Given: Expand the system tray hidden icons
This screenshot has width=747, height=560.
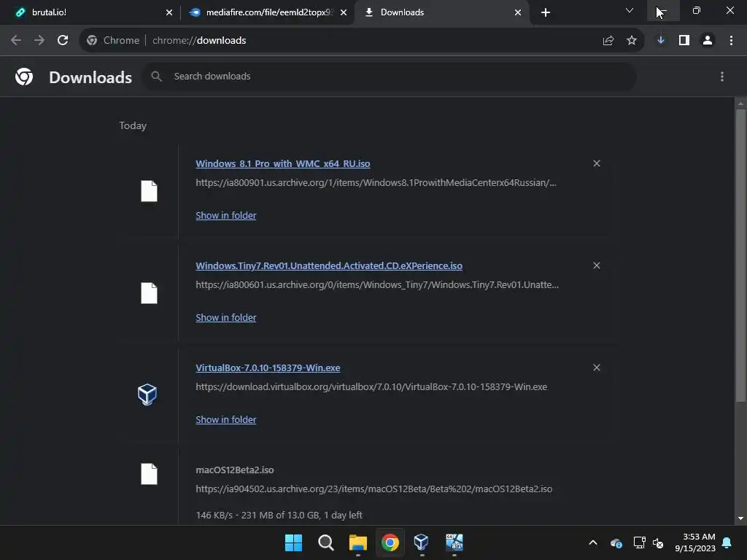Looking at the screenshot, I should (593, 542).
